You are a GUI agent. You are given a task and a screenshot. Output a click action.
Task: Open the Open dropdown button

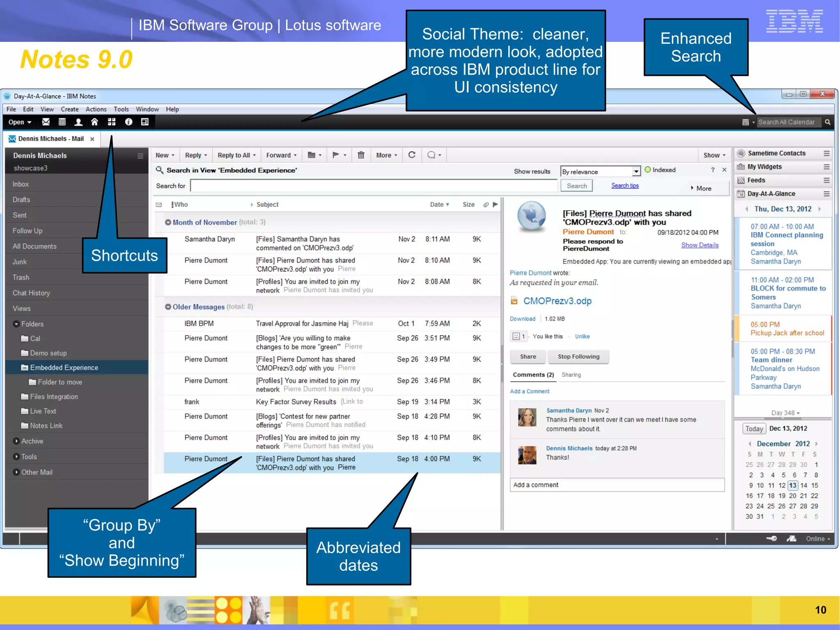point(20,122)
